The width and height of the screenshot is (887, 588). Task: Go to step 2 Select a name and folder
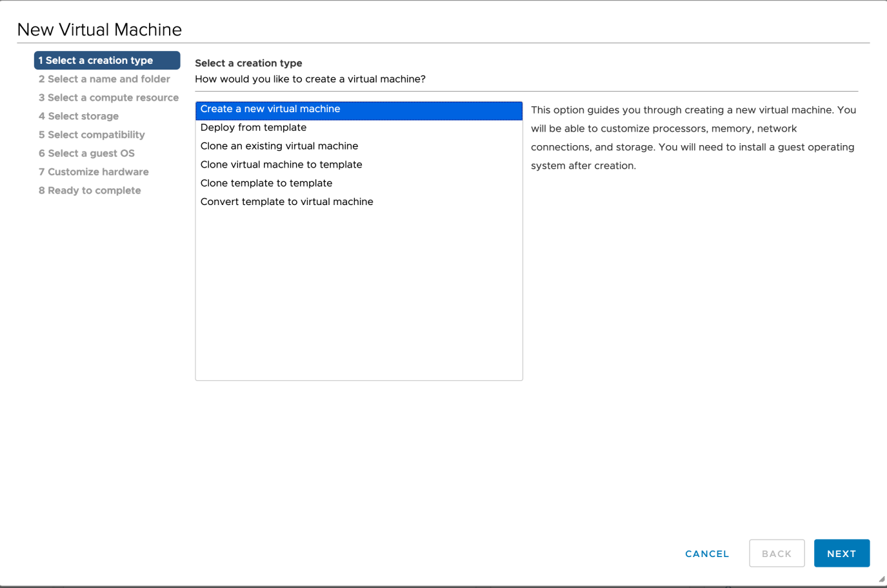[105, 79]
